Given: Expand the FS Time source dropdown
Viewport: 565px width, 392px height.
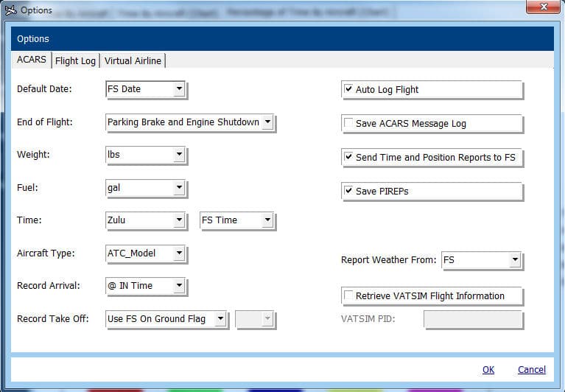Looking at the screenshot, I should pyautogui.click(x=267, y=220).
